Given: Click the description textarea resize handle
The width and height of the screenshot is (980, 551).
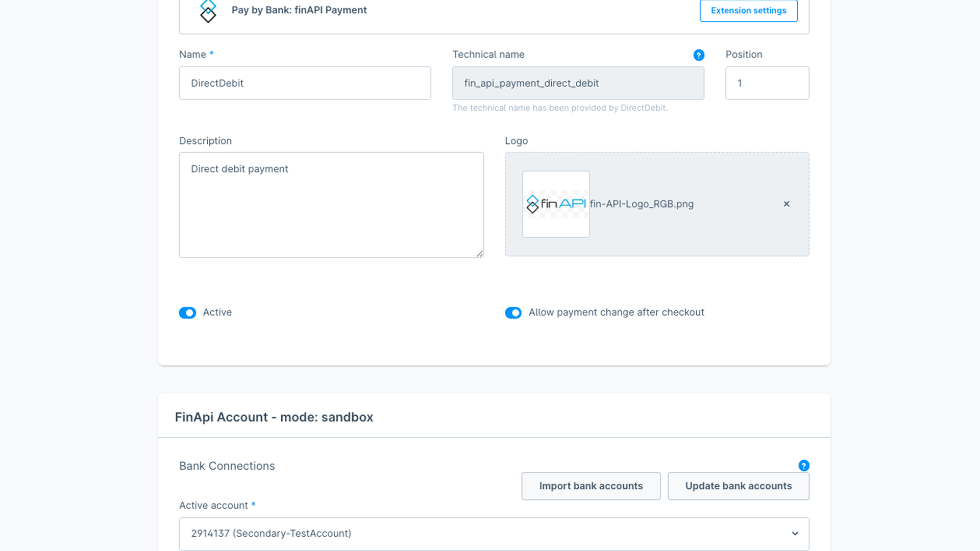Looking at the screenshot, I should pos(480,254).
